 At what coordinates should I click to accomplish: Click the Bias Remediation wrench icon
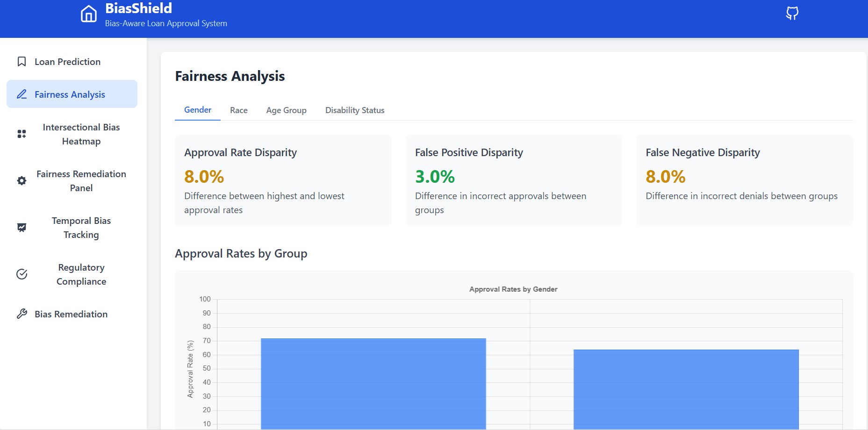(x=22, y=314)
